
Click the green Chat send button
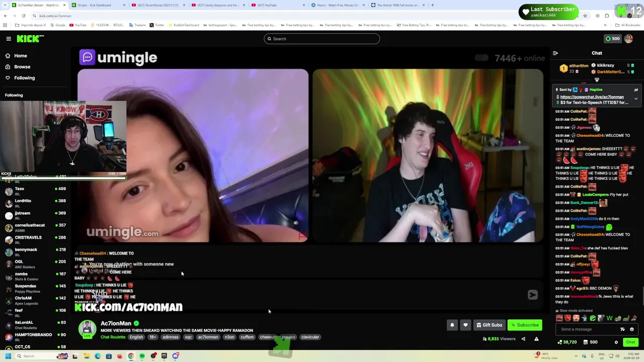(630, 342)
